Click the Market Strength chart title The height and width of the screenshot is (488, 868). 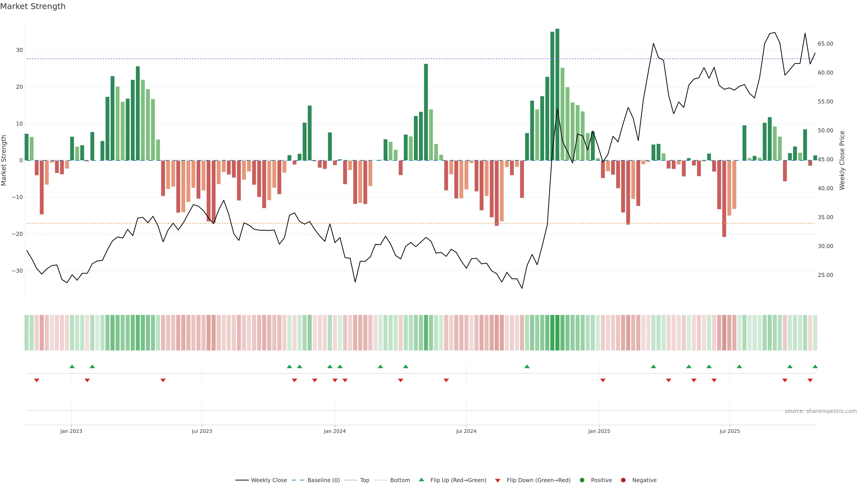33,6
